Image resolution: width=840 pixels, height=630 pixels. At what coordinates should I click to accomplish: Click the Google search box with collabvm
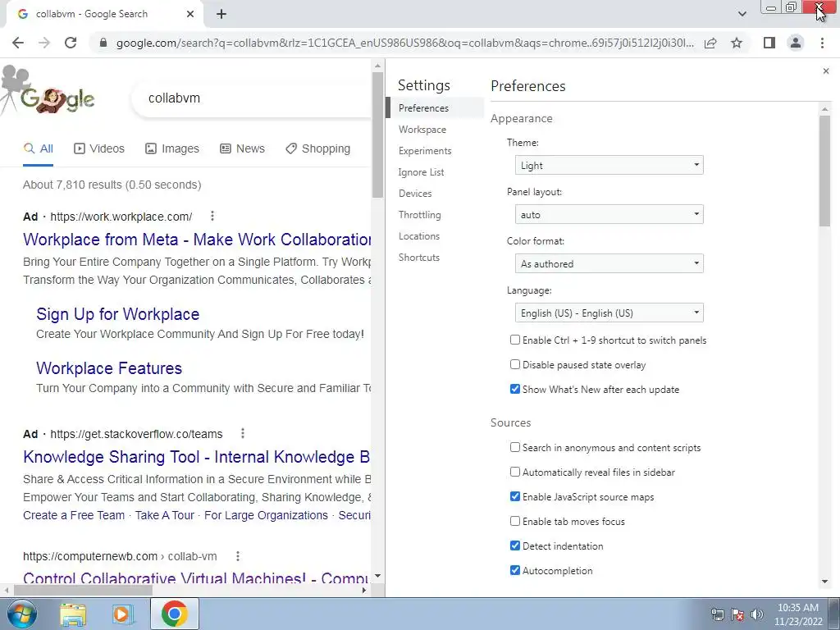click(252, 98)
